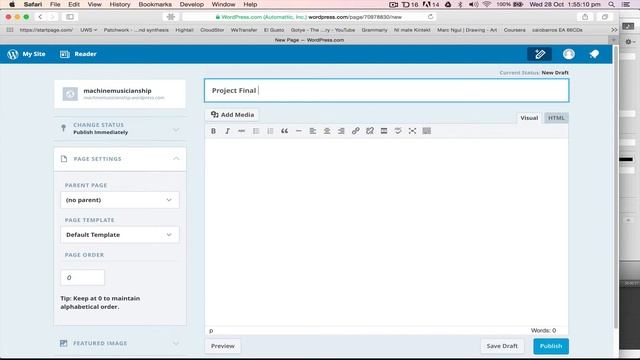This screenshot has height=360, width=640.
Task: Switch to the HTML editor tab
Action: coord(556,118)
